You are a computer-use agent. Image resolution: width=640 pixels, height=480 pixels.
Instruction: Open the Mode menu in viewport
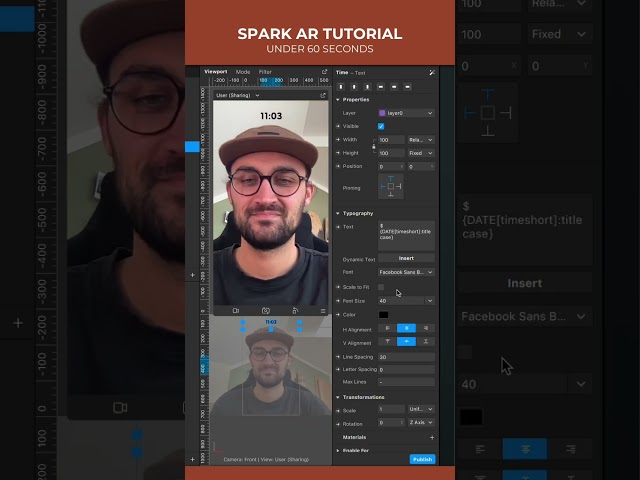243,72
